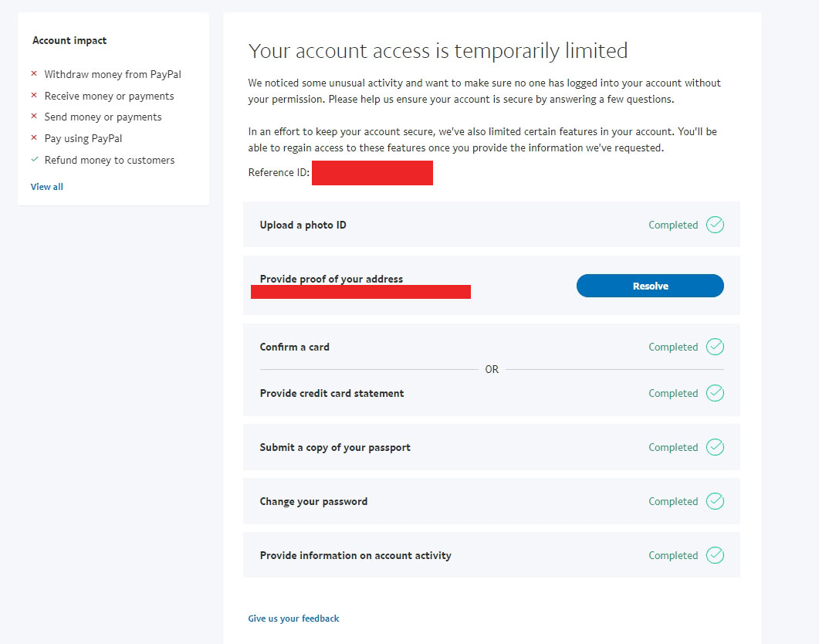Select the Confirm a card item
The height and width of the screenshot is (644, 819).
295,347
